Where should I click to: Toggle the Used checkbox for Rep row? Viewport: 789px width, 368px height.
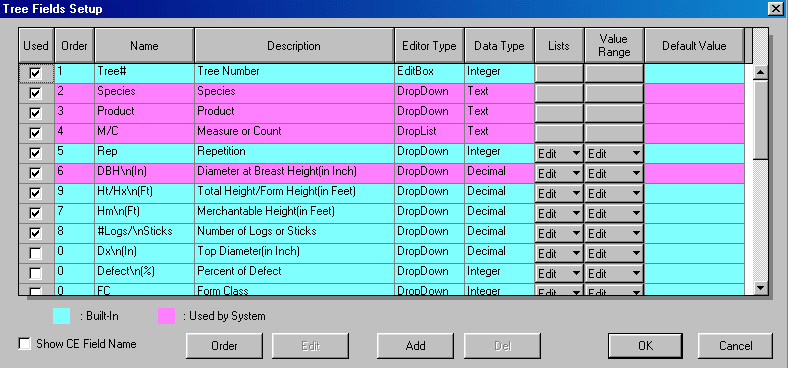coord(35,154)
